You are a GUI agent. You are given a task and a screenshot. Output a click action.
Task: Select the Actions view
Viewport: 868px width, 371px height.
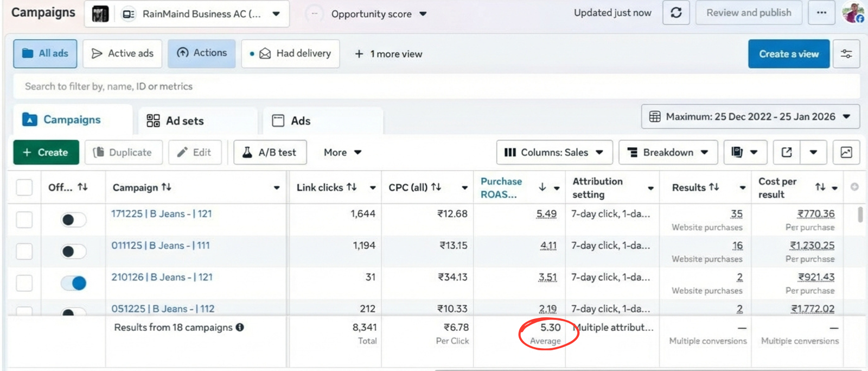tap(202, 53)
